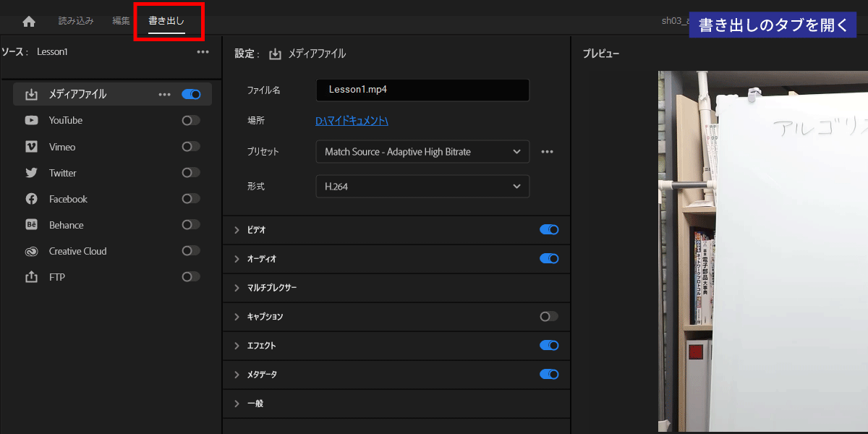Switch to the 編集 tab
The image size is (868, 434).
click(x=121, y=21)
